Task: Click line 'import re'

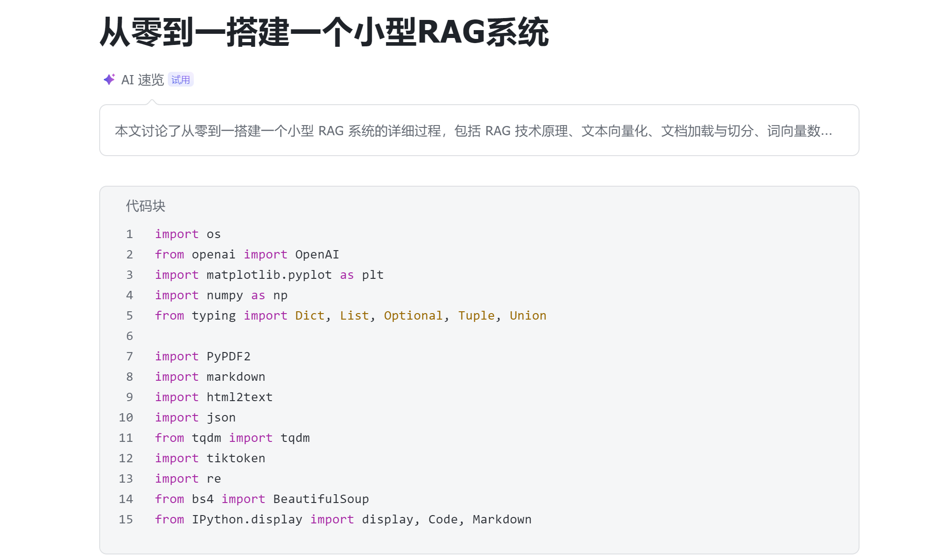Action: click(x=188, y=479)
